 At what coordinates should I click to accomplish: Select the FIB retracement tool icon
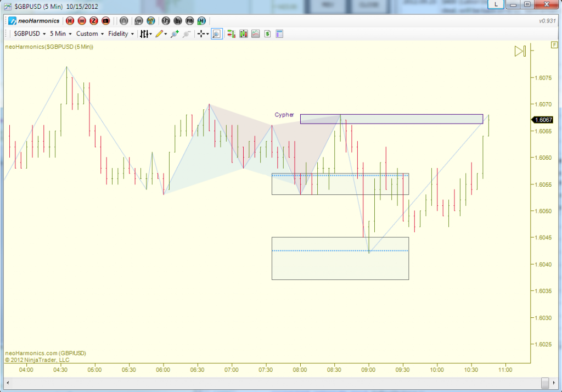pyautogui.click(x=189, y=20)
